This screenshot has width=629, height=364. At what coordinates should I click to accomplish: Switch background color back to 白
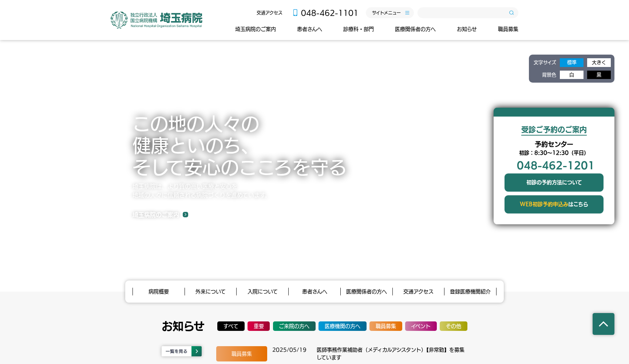[x=571, y=75]
